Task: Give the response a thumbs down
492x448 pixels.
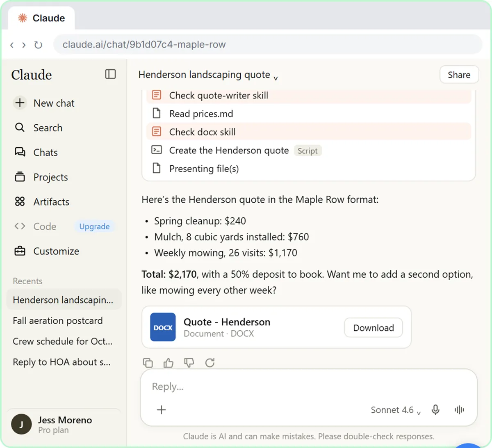Action: click(x=189, y=363)
